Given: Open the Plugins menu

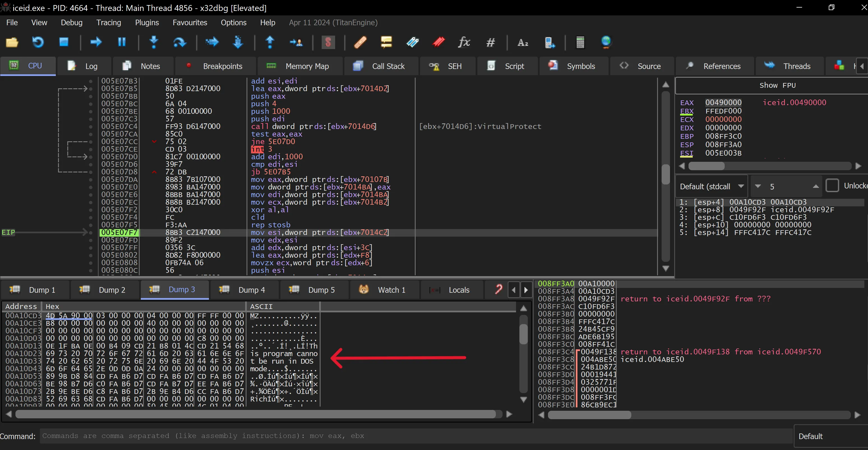Looking at the screenshot, I should pos(147,22).
